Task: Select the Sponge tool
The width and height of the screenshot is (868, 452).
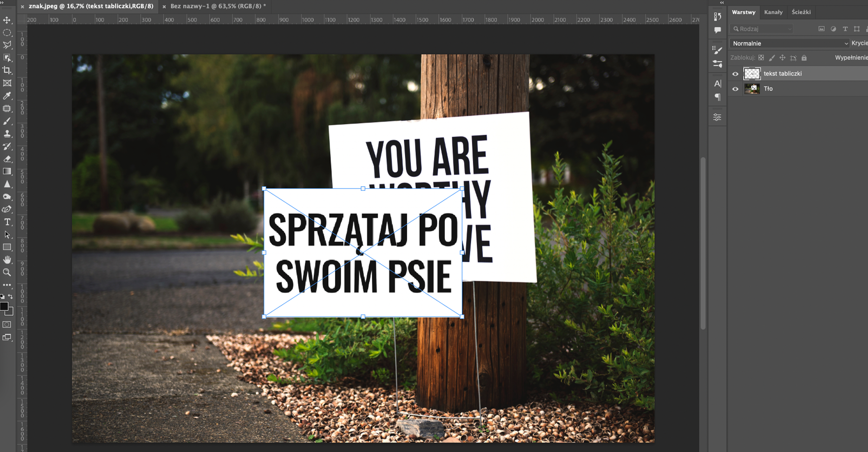Action: coord(7,197)
